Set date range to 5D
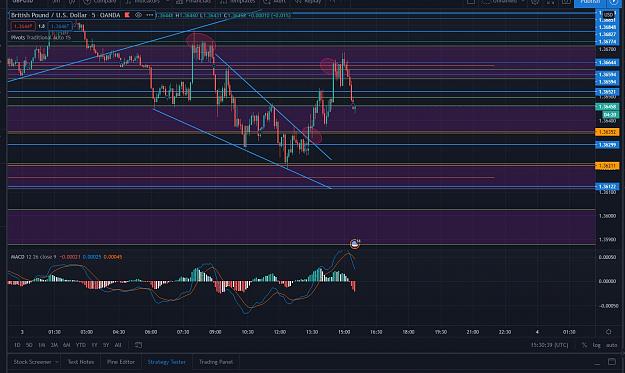 coord(29,345)
